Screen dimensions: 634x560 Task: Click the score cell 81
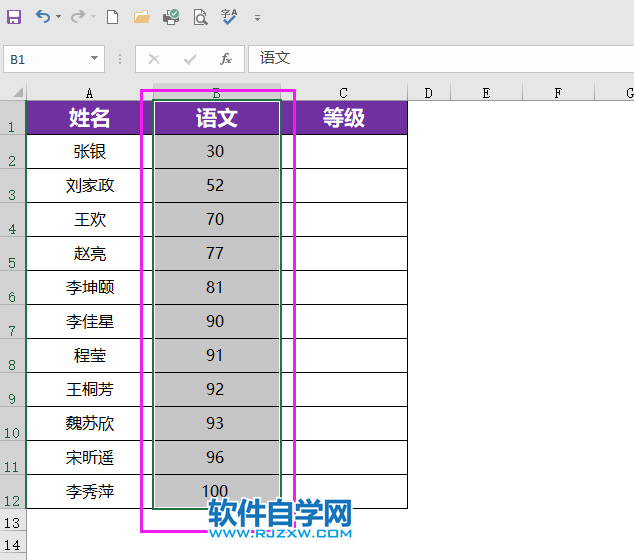[217, 288]
